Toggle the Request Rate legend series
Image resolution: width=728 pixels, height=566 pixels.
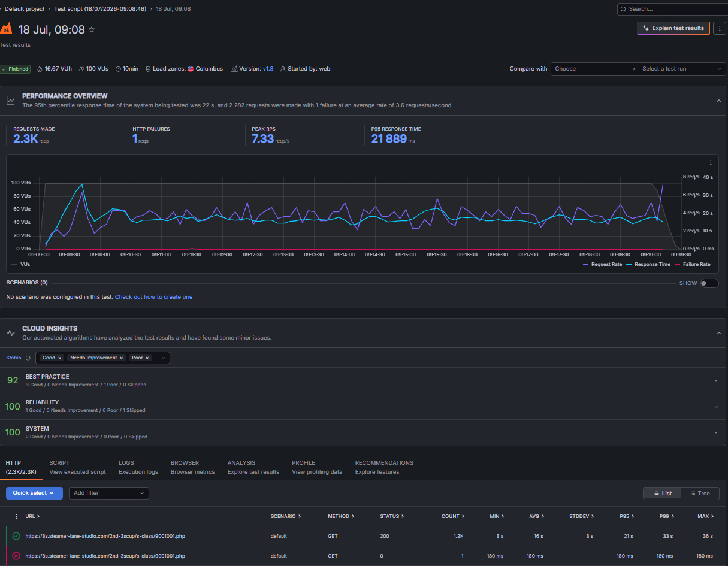tap(602, 264)
